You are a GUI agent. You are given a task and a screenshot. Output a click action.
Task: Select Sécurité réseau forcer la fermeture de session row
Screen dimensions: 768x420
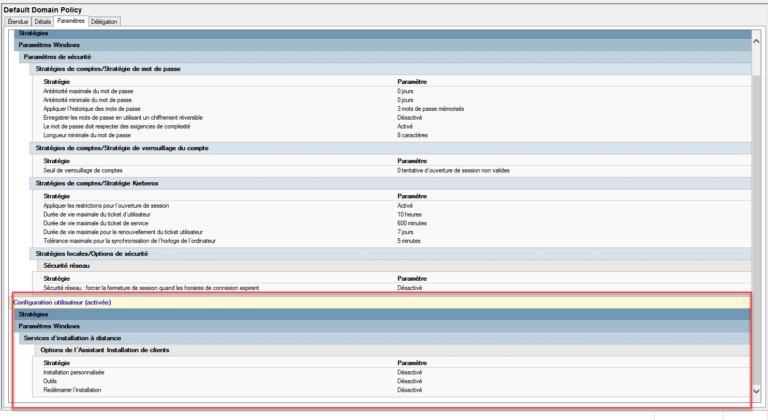tap(392, 288)
